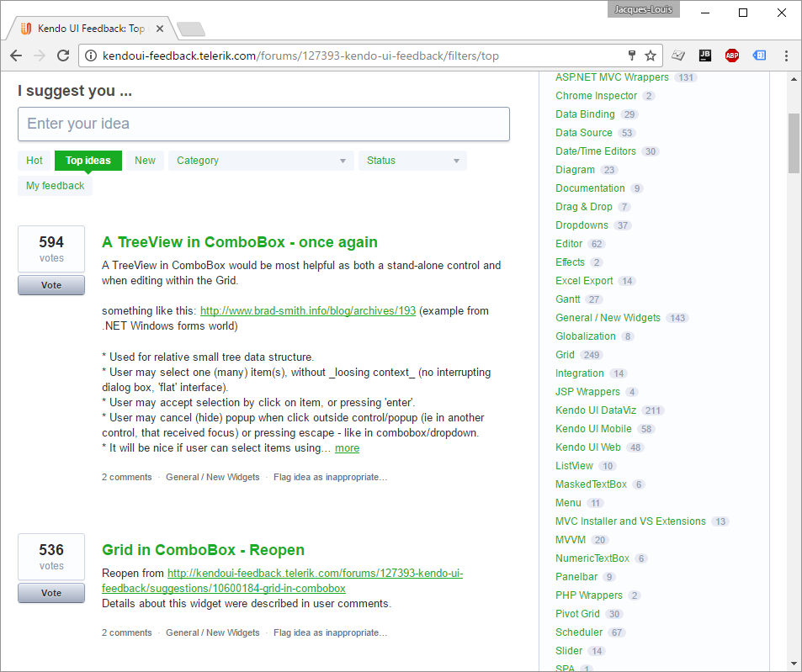This screenshot has height=672, width=802.
Task: Click the vertical scrollbar thumb
Action: coord(794,144)
